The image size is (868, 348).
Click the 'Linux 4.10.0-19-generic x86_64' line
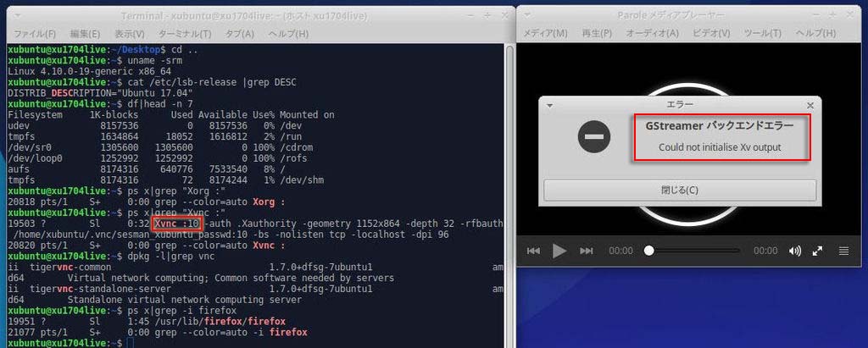pos(90,71)
